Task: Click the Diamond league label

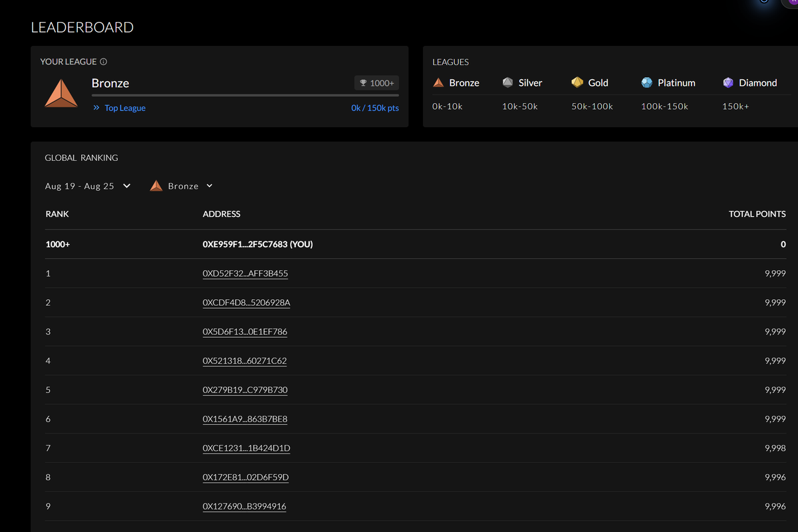Action: click(758, 83)
